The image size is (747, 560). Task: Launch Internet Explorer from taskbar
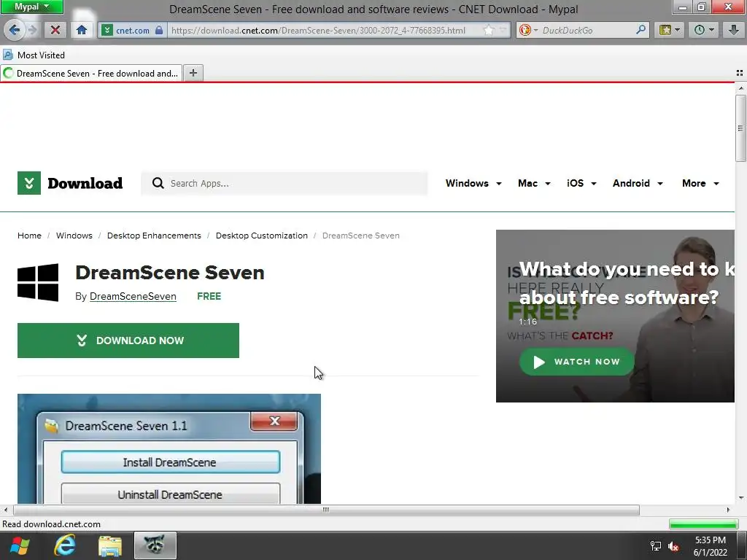(65, 545)
